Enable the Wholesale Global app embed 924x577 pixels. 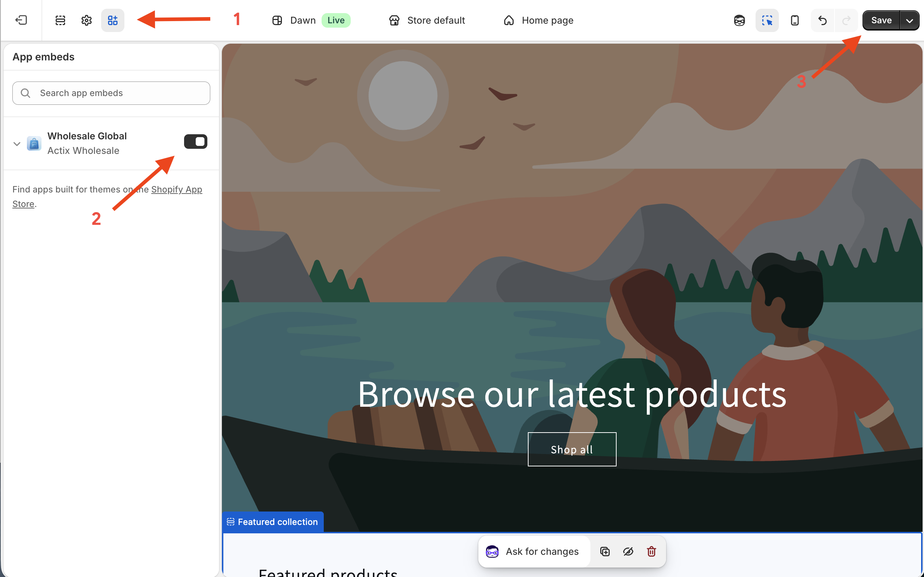(195, 141)
